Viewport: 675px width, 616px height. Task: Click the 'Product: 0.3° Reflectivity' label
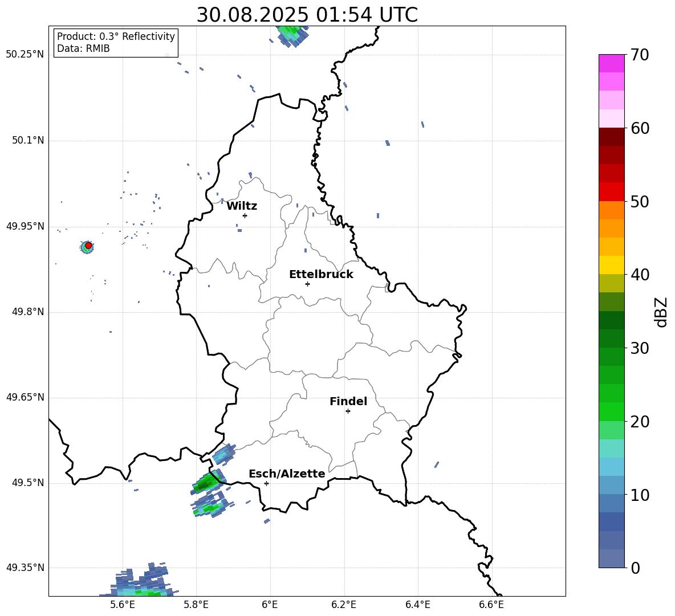(x=116, y=36)
